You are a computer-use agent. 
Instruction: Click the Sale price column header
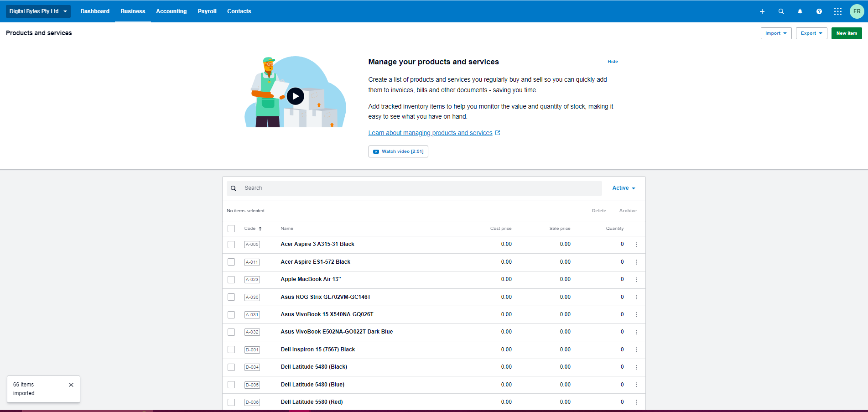560,229
